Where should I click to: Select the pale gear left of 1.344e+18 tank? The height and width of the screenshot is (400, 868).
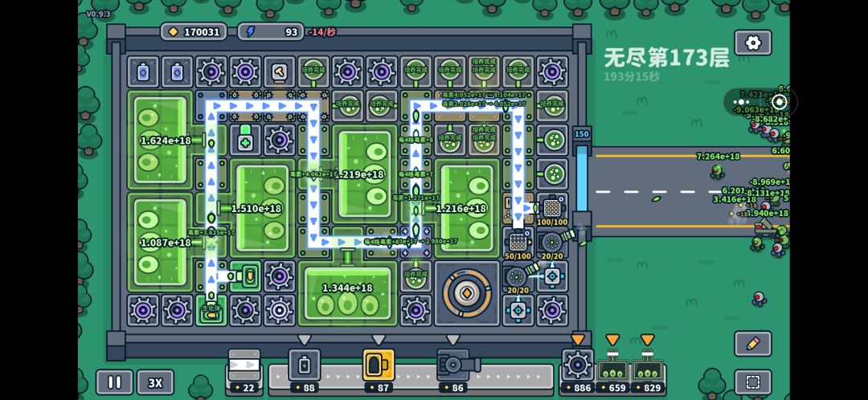[x=280, y=310]
